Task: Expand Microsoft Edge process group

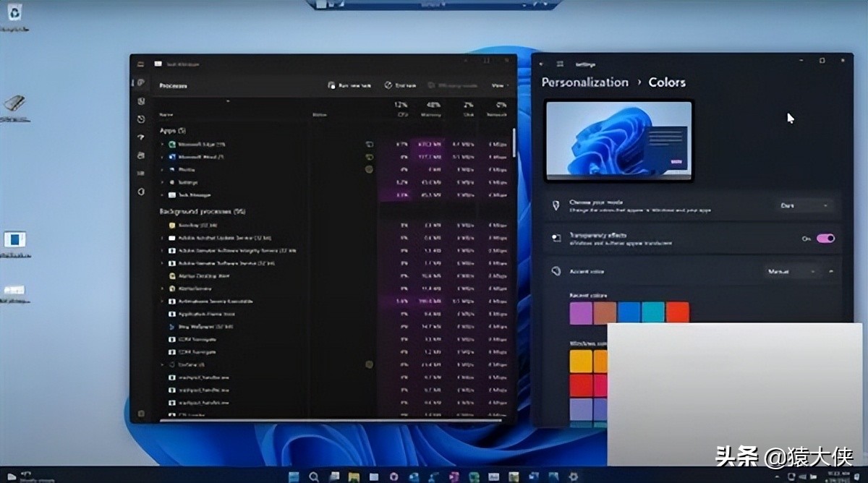Action: [162, 145]
